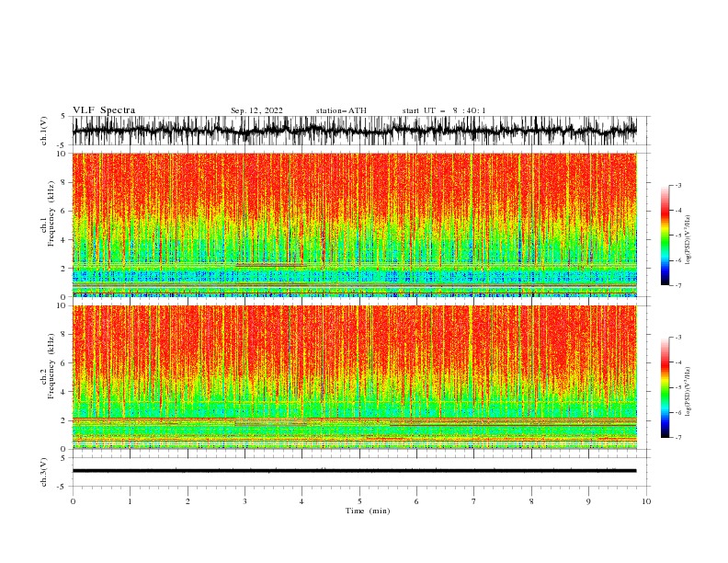728x563 pixels.
Task: Click the "10" frequency tick of ch.2 spectrogram
Action: [x=63, y=305]
